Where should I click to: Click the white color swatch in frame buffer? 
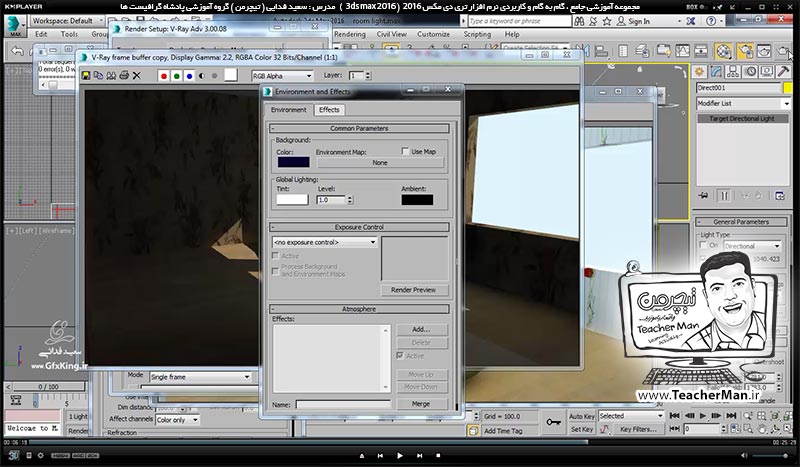coord(231,75)
